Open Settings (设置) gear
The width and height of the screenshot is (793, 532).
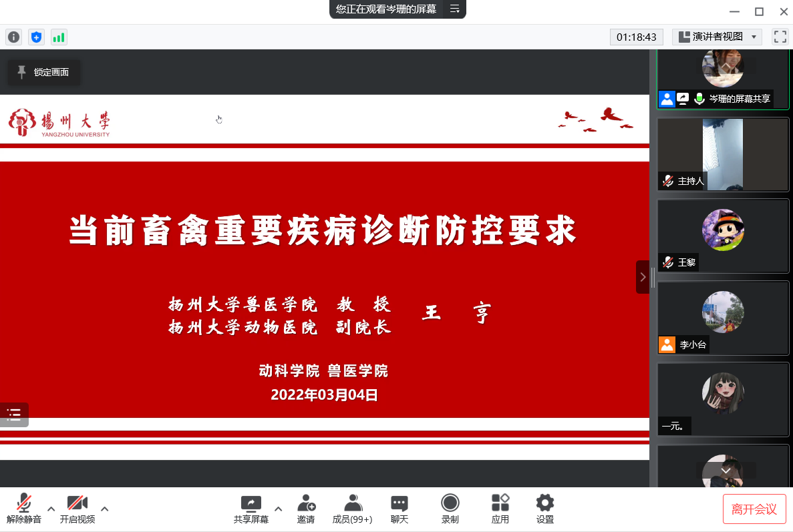(545, 509)
